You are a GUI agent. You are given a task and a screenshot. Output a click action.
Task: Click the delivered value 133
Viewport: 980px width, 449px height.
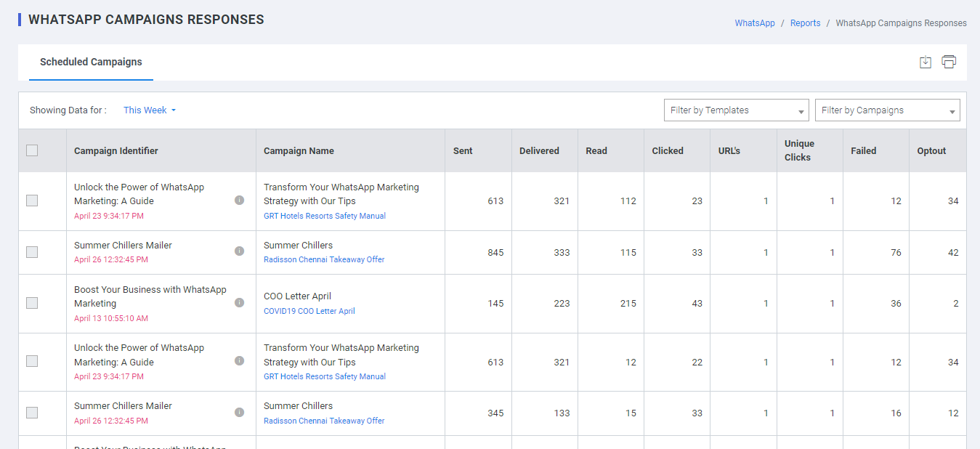(x=562, y=413)
